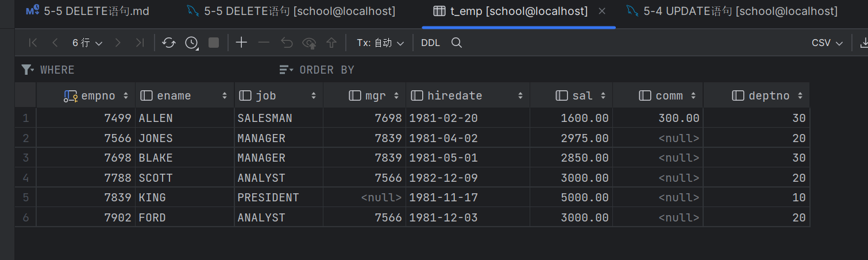Open the Tx: 自动 transaction mode dropdown
Screen dimensions: 868x260
click(x=380, y=43)
